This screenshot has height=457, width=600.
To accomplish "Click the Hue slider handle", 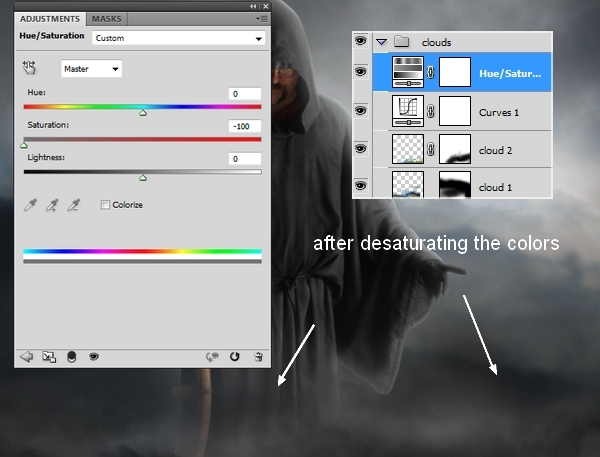I will point(142,113).
